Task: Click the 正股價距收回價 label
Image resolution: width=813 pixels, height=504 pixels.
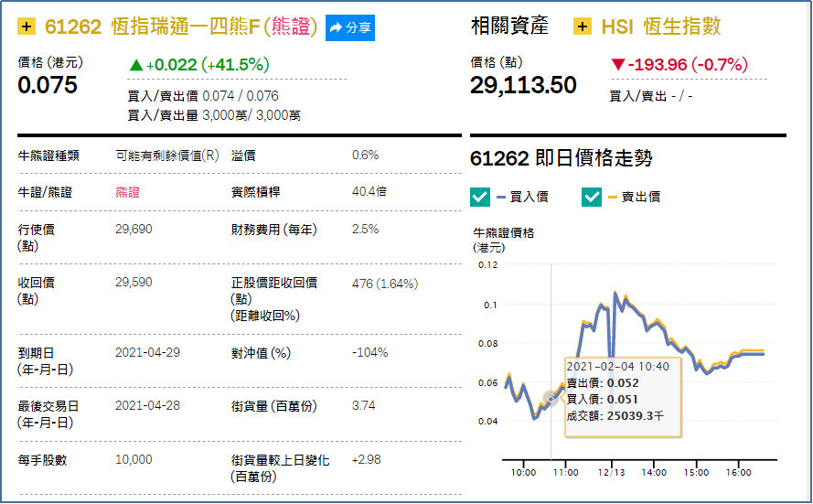Action: pos(273,299)
